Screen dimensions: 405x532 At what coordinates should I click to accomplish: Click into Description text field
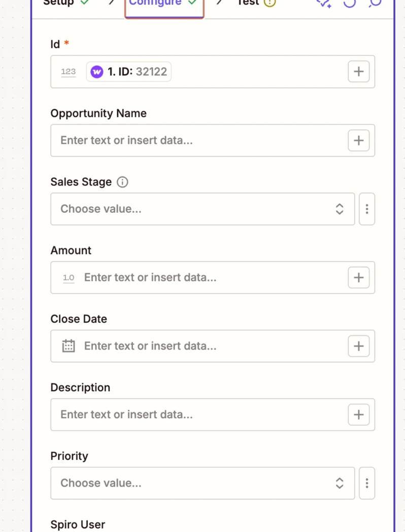tap(198, 415)
